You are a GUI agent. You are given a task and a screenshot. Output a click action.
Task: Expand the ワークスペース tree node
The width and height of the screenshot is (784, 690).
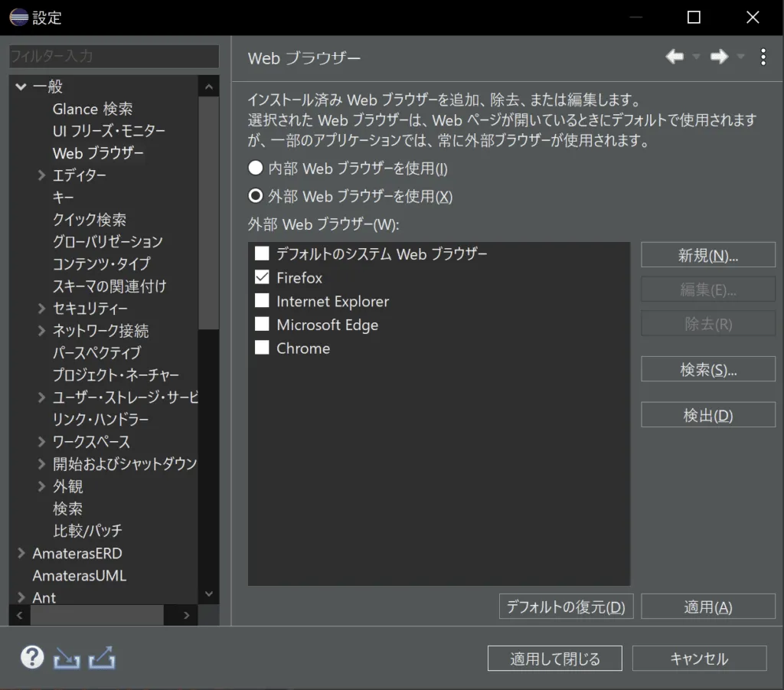pos(41,442)
